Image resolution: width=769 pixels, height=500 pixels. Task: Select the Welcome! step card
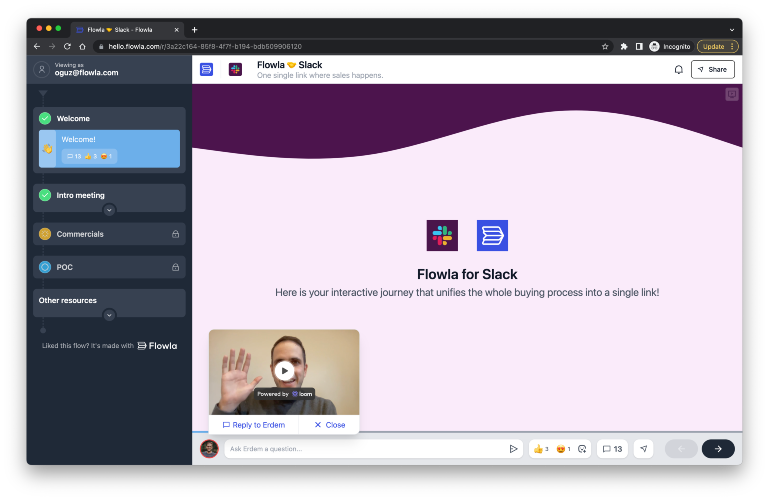[109, 149]
